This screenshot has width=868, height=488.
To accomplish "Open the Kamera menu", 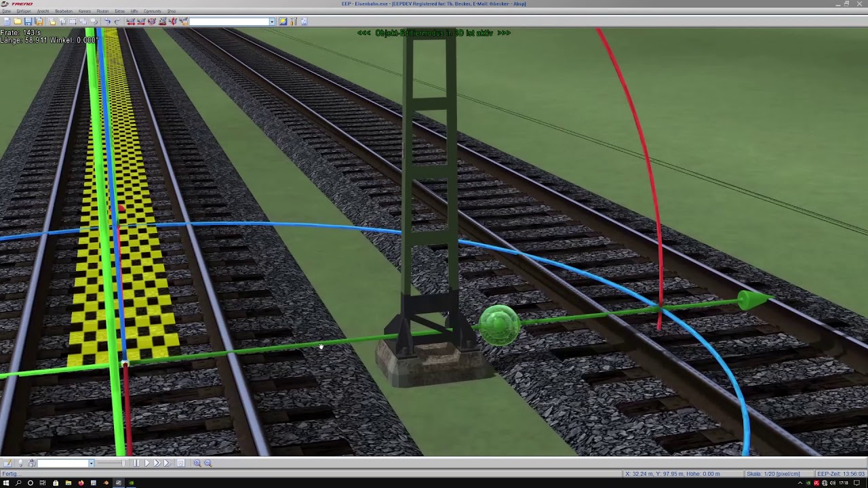I will pos(85,12).
